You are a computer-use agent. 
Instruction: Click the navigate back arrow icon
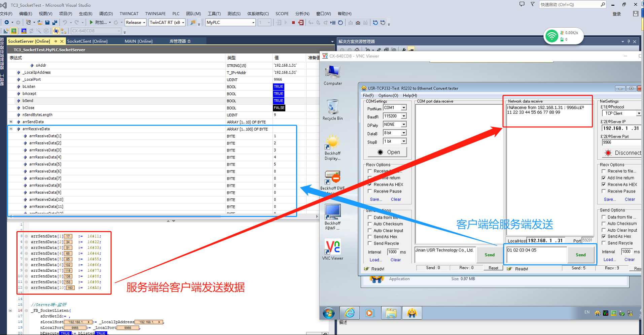tap(7, 23)
